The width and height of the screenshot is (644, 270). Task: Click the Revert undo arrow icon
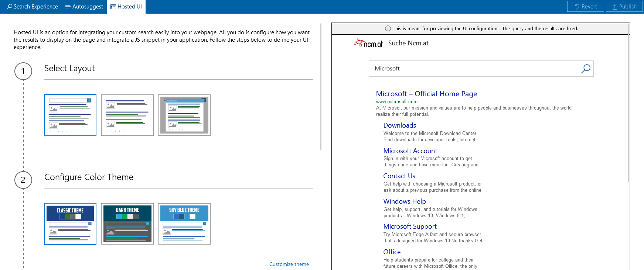577,7
